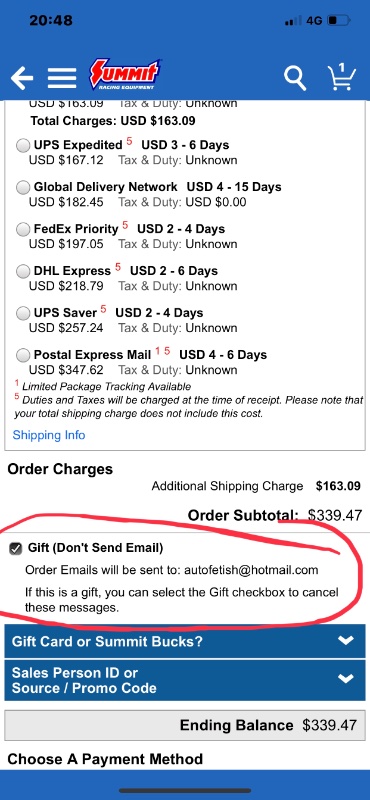Expand Sales Person ID or Promo Code

[185, 680]
